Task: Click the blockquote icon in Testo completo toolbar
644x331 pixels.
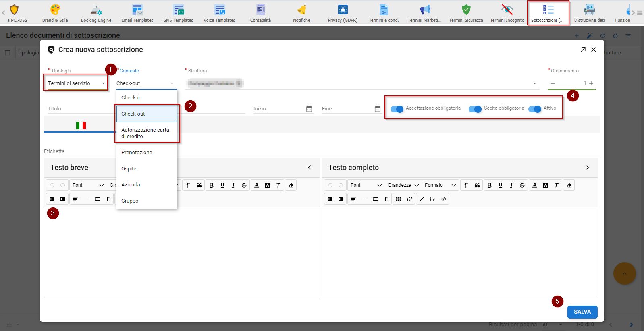Action: click(x=477, y=185)
